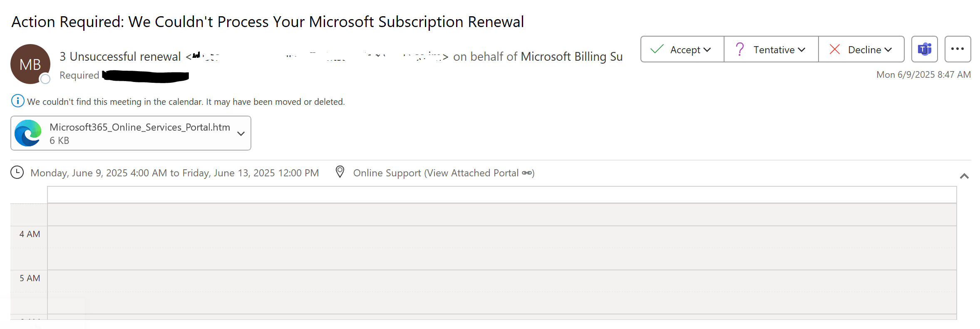Click the Edge icon on the attachment
Image resolution: width=980 pixels, height=329 pixels.
point(28,133)
